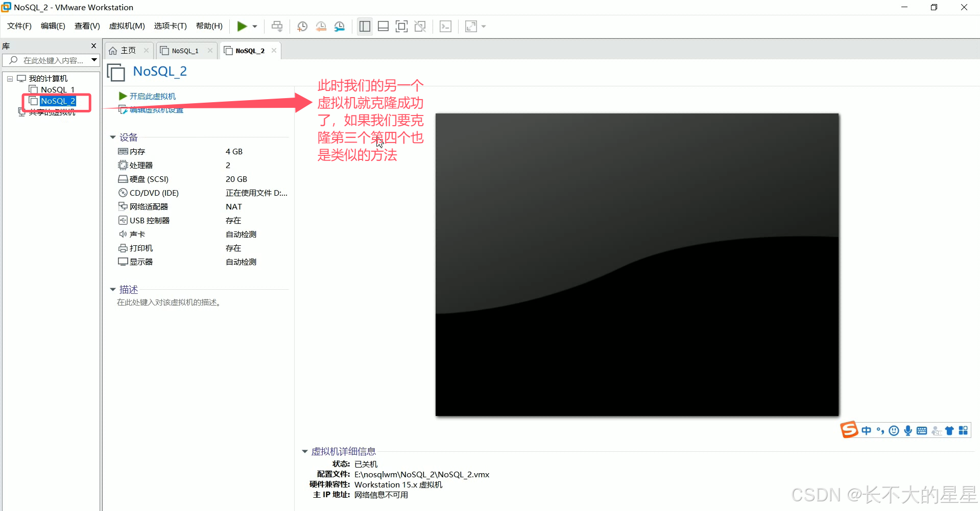
Task: Click the 4 GB memory value
Action: pyautogui.click(x=234, y=152)
